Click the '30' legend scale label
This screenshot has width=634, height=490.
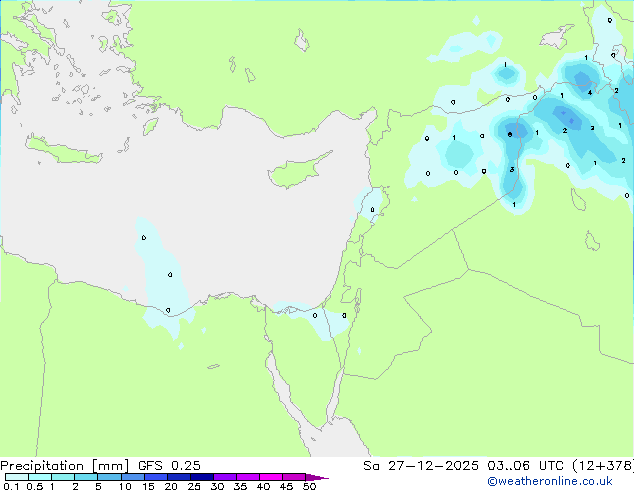pos(217,486)
